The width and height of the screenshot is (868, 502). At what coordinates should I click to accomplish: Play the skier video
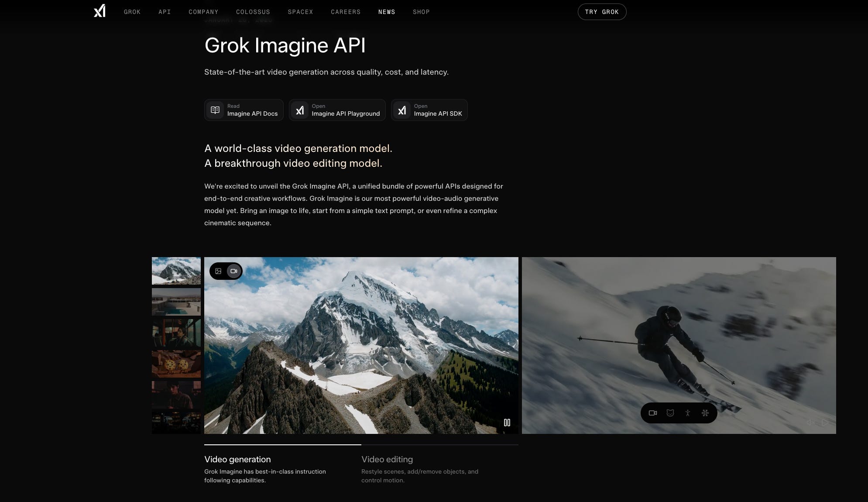click(825, 423)
